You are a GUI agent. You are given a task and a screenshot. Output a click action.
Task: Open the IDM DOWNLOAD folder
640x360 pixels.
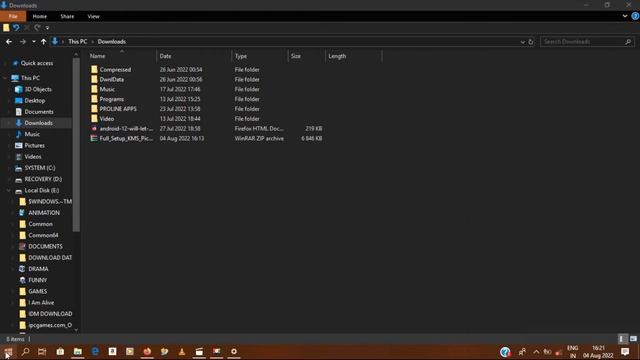(x=50, y=314)
